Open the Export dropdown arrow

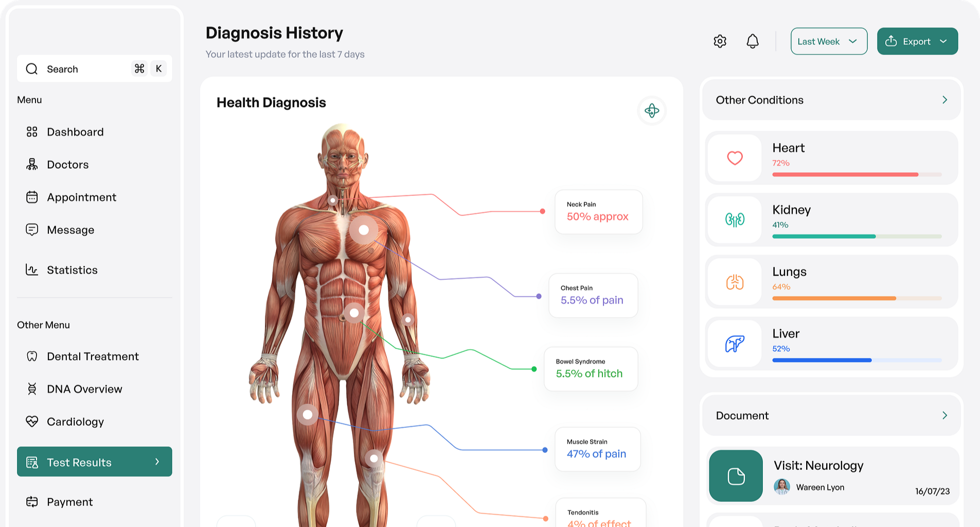pyautogui.click(x=943, y=41)
